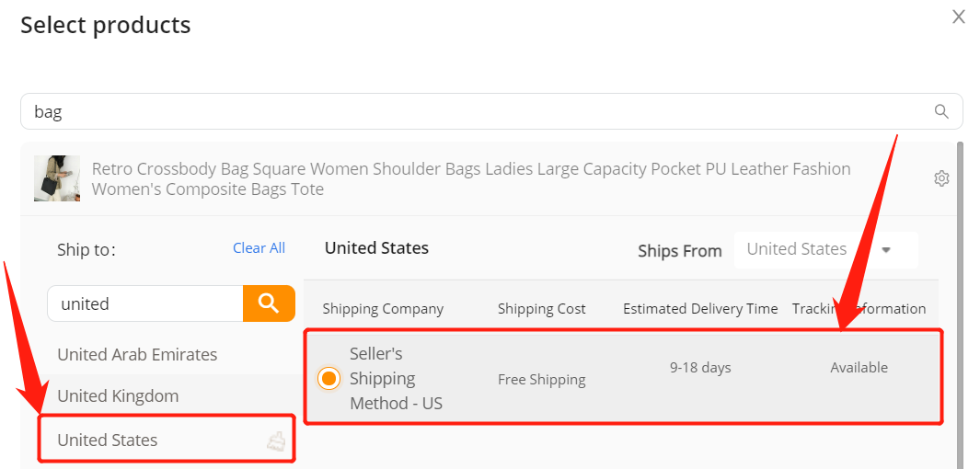Viewport: 980px width, 469px height.
Task: Click the broom icon beside United States
Action: click(x=276, y=441)
